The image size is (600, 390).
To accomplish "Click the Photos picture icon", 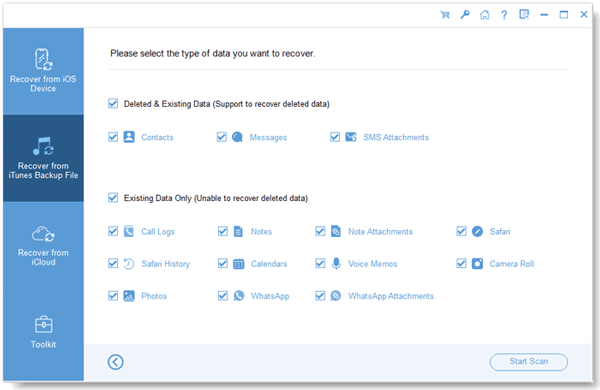I will point(129,296).
